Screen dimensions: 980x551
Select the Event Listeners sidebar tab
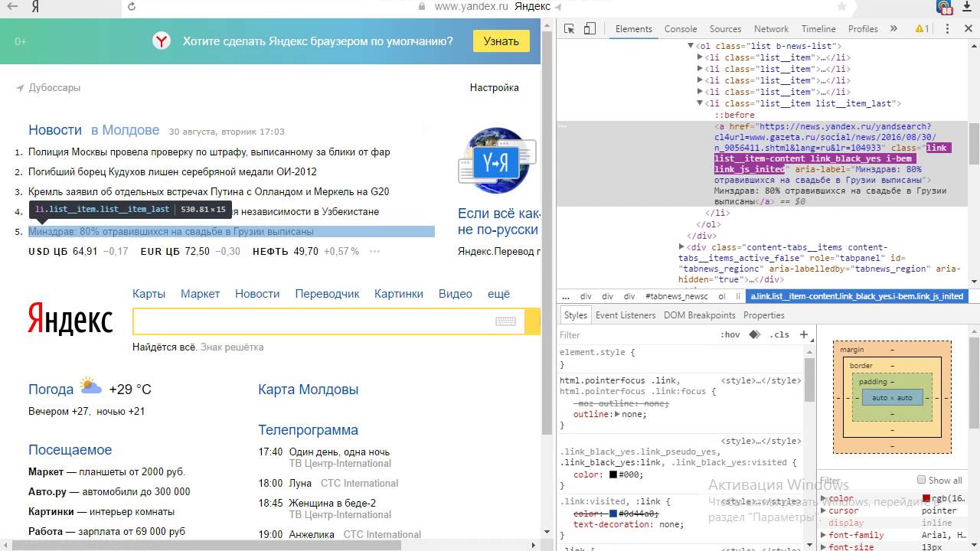[626, 315]
